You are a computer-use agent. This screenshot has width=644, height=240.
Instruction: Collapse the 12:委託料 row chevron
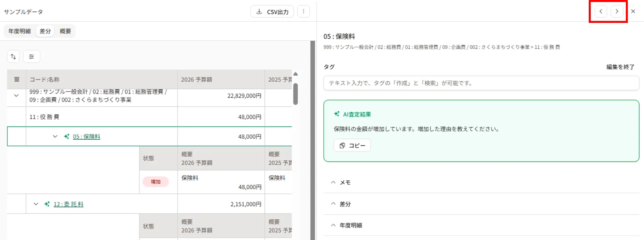tap(36, 204)
